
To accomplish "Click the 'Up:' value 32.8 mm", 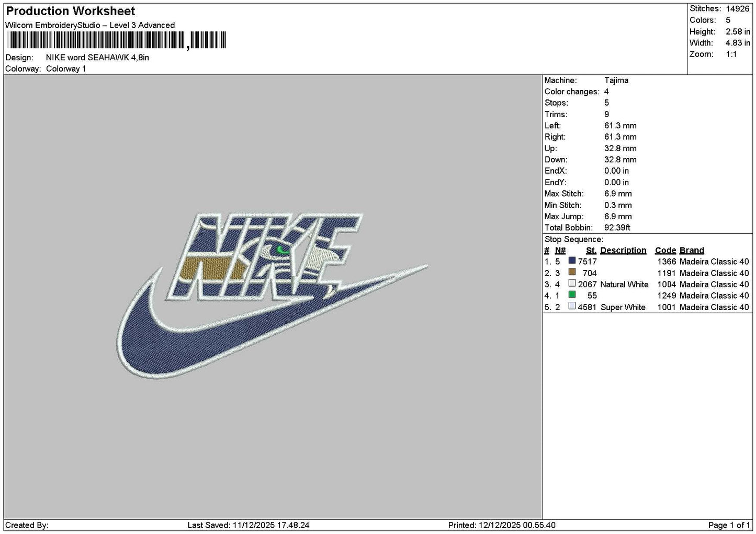I will coord(620,149).
